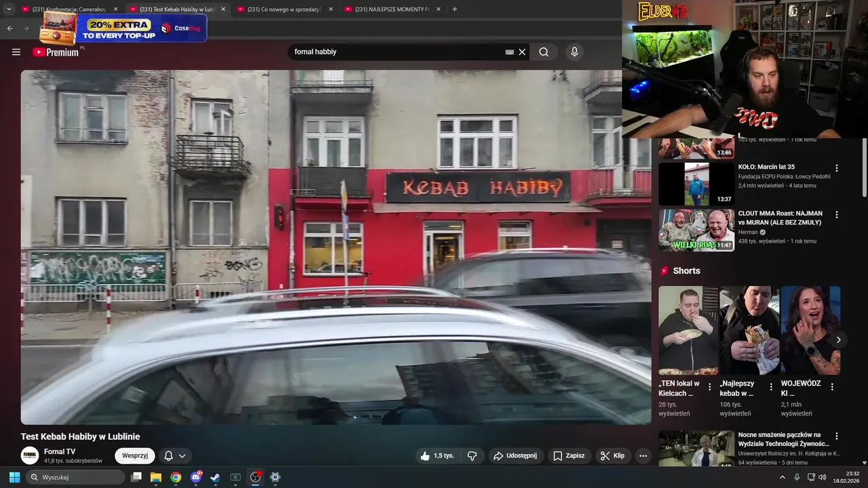Image resolution: width=868 pixels, height=488 pixels.
Task: Click the Wesprzyj button
Action: 135,456
